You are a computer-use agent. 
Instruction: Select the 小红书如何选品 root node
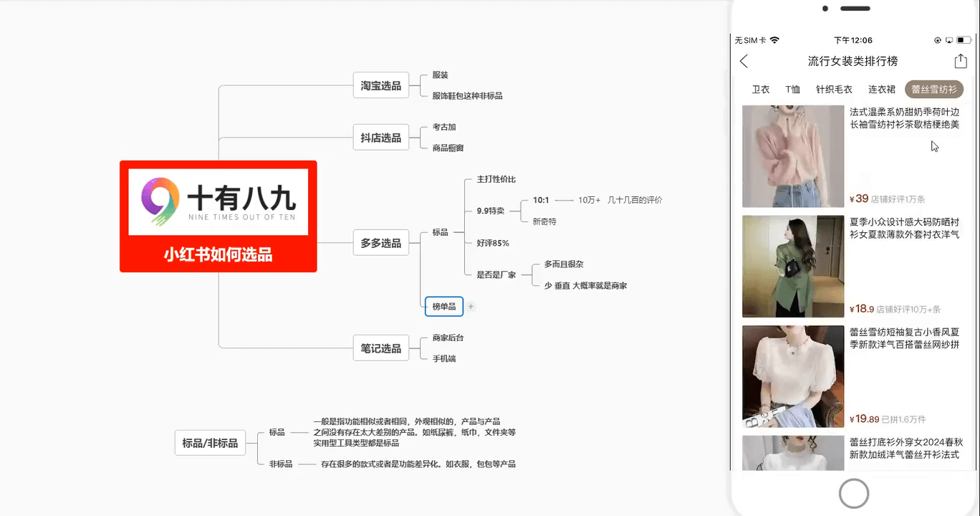pyautogui.click(x=218, y=216)
